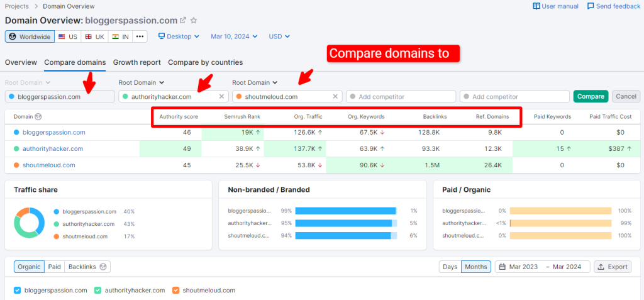Click the globe icon next to Domain header

[x=38, y=117]
